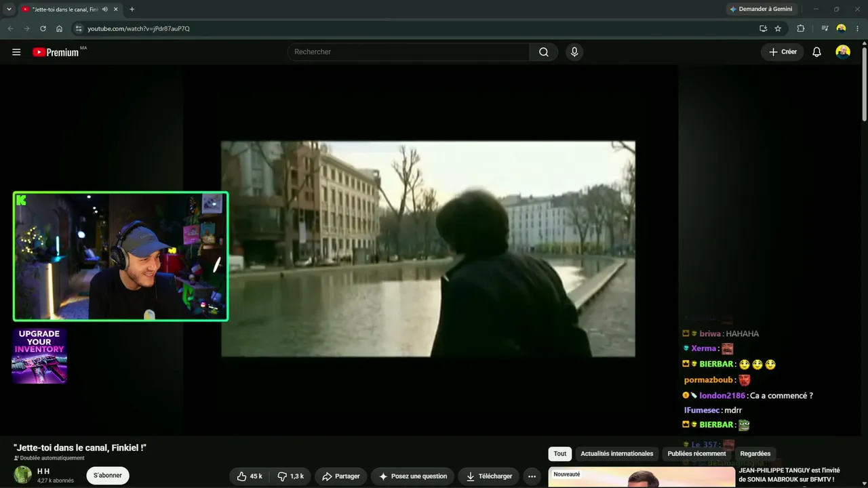Click the Rechercher search field

pos(408,52)
